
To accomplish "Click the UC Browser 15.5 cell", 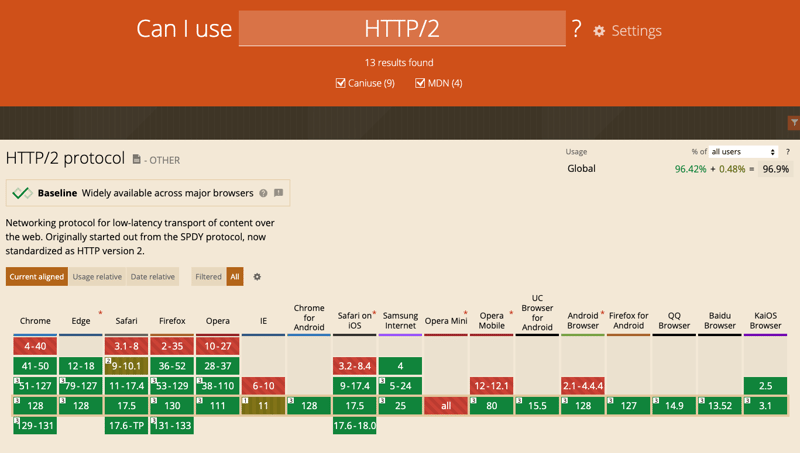I will [x=537, y=406].
